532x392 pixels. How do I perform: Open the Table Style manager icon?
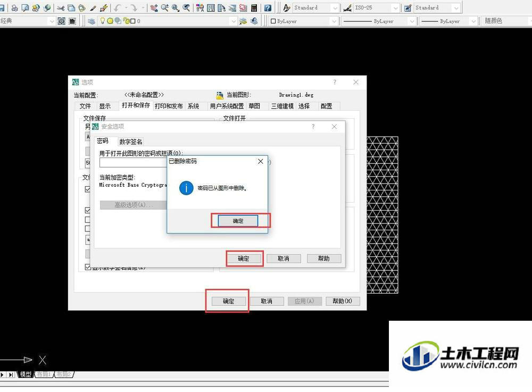tap(408, 8)
